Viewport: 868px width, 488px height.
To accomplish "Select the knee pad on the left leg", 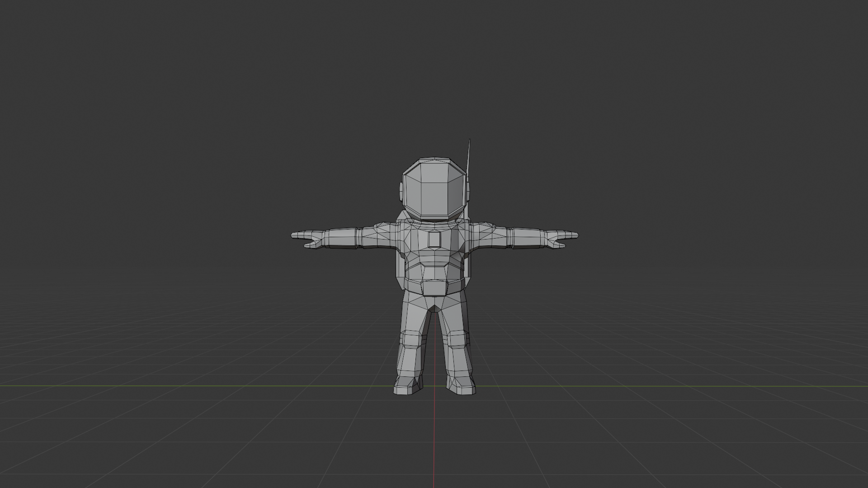I will point(412,339).
